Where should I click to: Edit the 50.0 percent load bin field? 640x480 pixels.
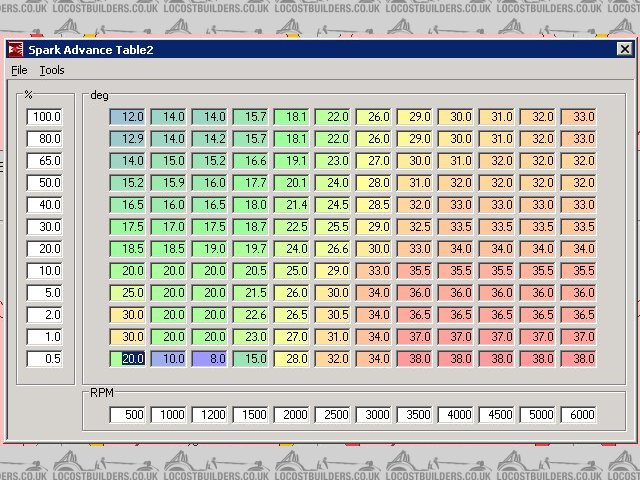(45, 183)
